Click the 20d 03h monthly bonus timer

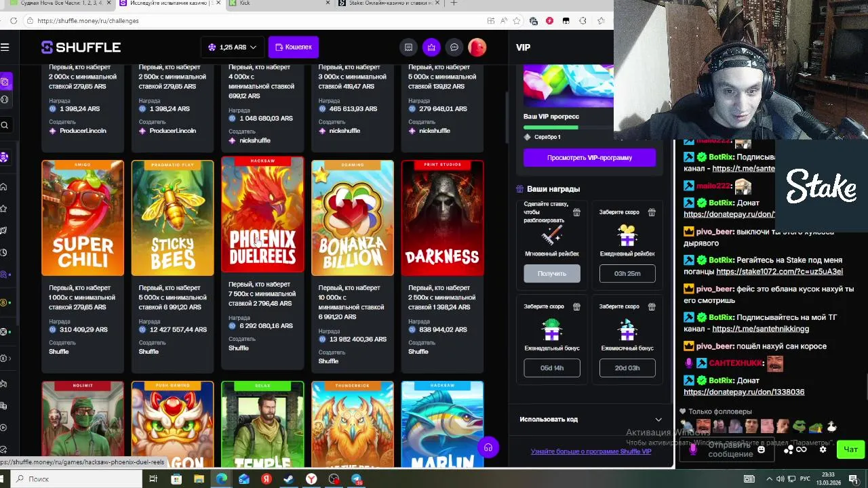(x=627, y=368)
